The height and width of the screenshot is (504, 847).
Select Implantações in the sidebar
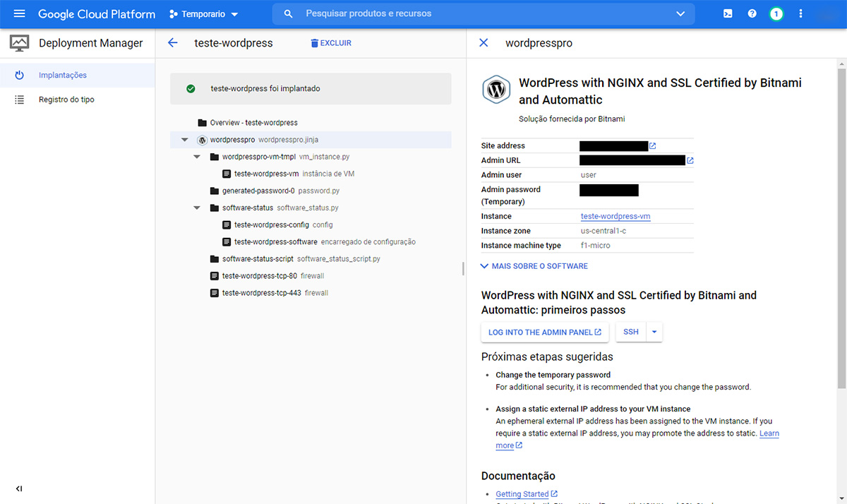[78, 75]
